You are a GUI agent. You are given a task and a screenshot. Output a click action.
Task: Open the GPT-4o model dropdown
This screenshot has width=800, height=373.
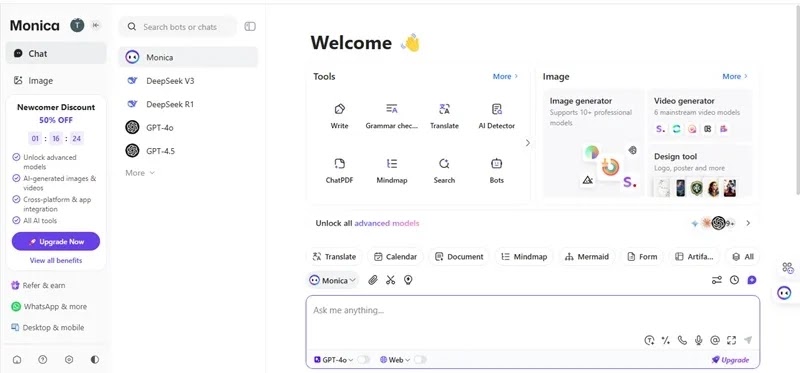[334, 360]
